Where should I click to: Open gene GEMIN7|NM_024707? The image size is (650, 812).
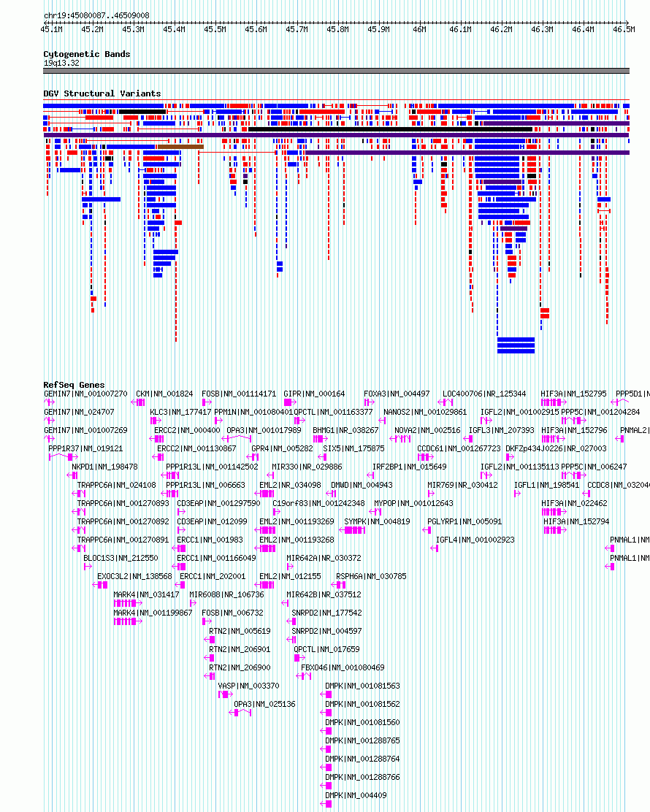coord(79,412)
